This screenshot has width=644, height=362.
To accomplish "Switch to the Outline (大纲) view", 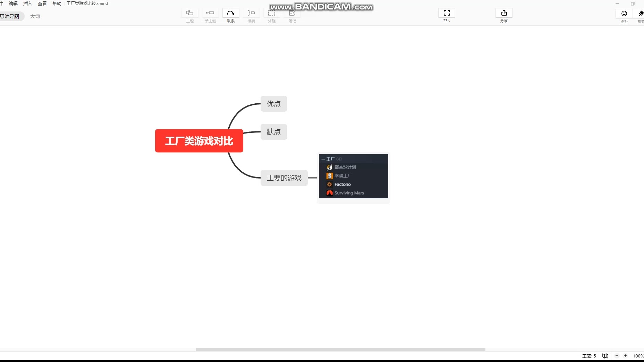I will coord(35,16).
